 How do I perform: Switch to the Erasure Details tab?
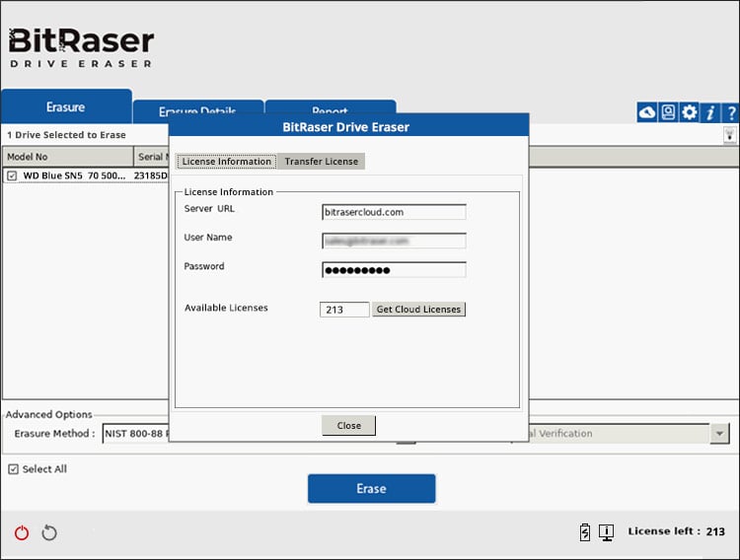point(197,107)
